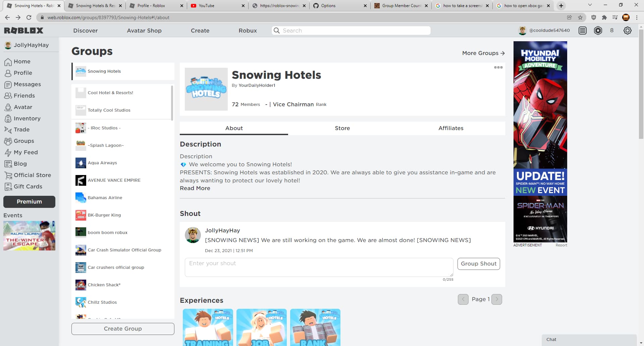Click the Group Shout button
This screenshot has width=644, height=346.
479,264
